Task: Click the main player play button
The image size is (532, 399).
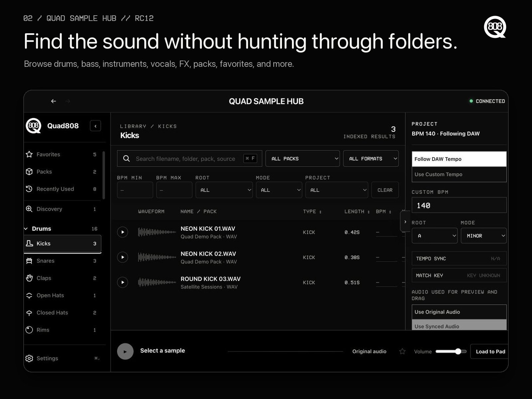Action: point(125,351)
